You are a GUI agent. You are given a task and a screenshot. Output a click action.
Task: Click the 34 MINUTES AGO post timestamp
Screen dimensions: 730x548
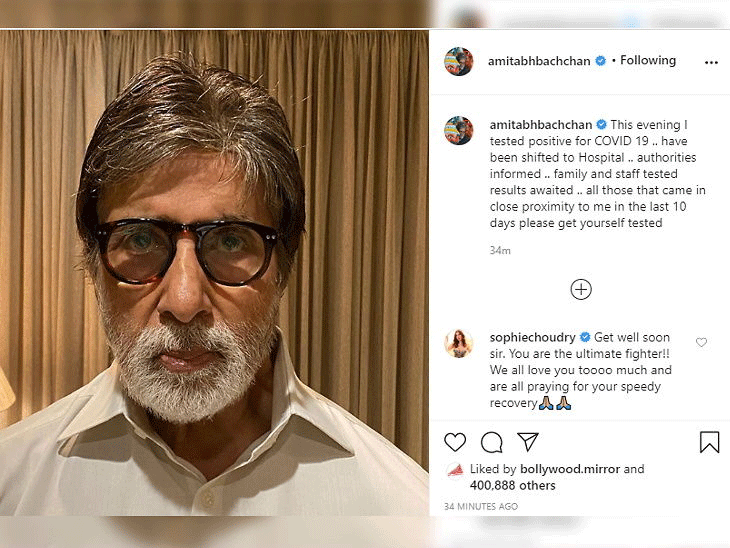point(481,506)
